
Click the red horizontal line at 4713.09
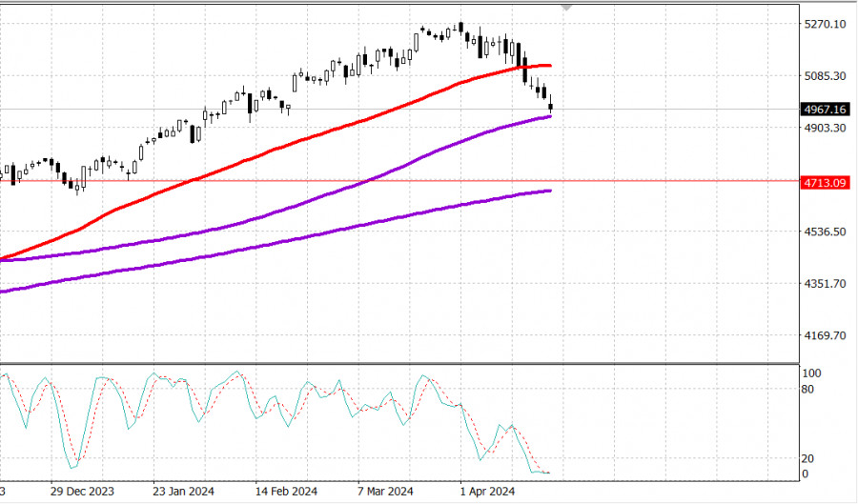399,181
